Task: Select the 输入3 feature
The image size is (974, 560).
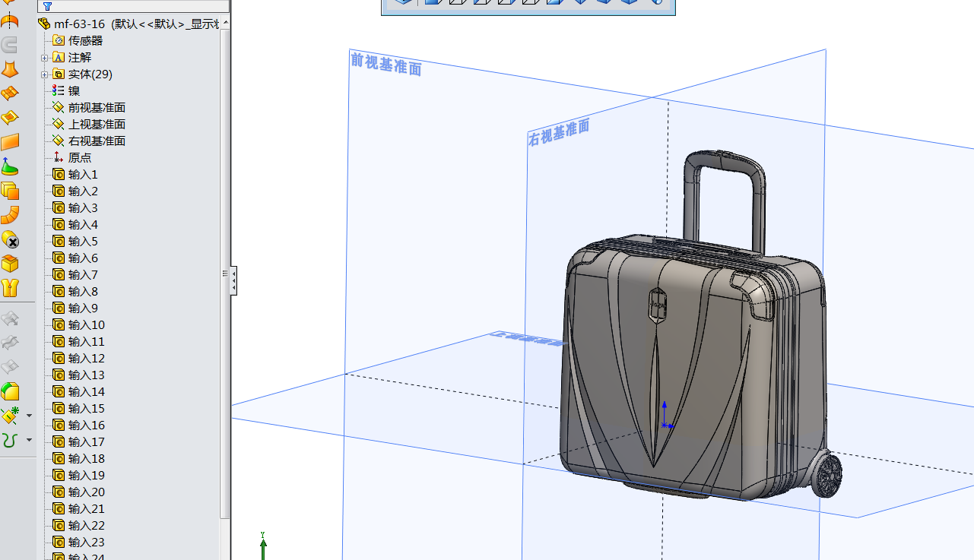Action: point(75,208)
